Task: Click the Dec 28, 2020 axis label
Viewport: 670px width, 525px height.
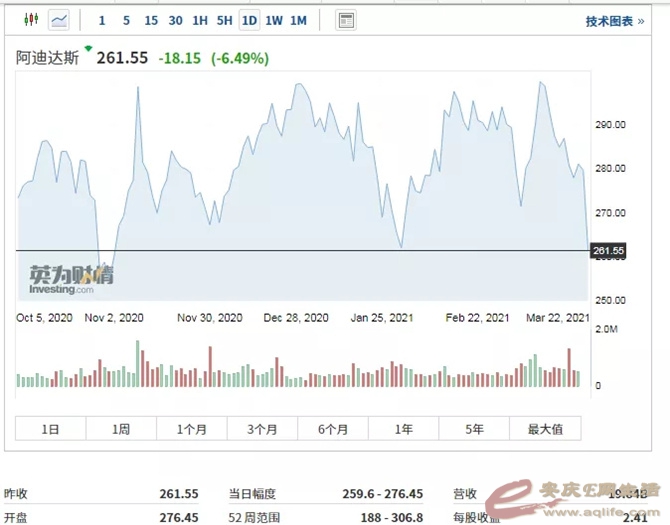Action: tap(296, 318)
